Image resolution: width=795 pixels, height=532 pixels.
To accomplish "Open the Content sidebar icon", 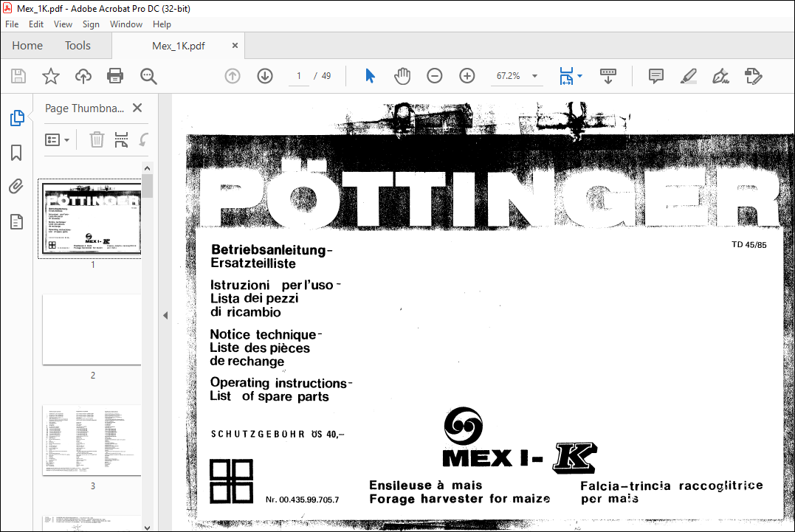I will point(16,221).
